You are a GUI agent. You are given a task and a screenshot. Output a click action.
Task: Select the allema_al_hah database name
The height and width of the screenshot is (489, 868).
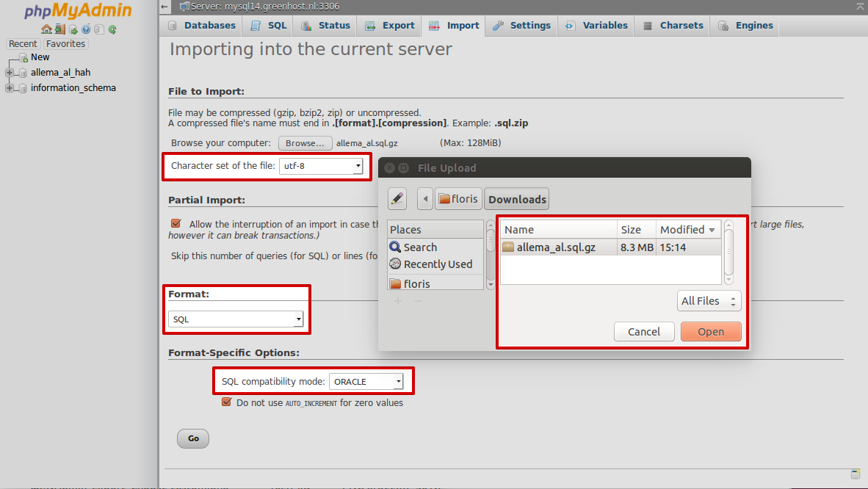pos(60,73)
